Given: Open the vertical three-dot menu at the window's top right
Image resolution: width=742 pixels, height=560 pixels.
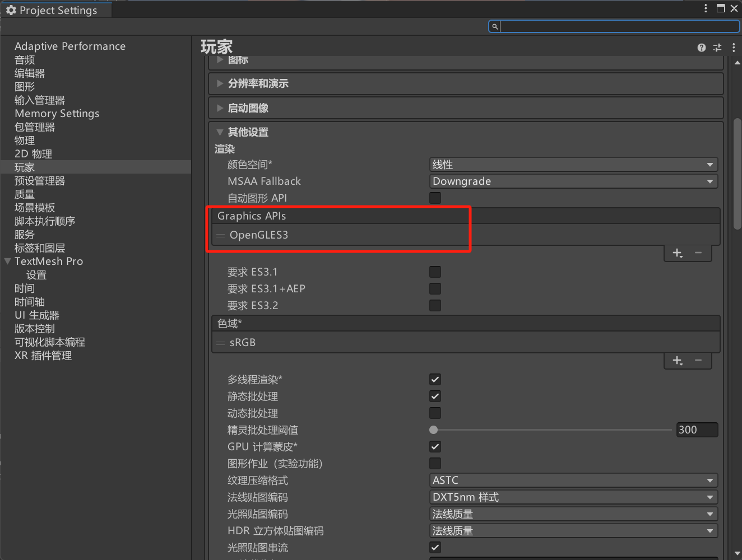Looking at the screenshot, I should (705, 8).
